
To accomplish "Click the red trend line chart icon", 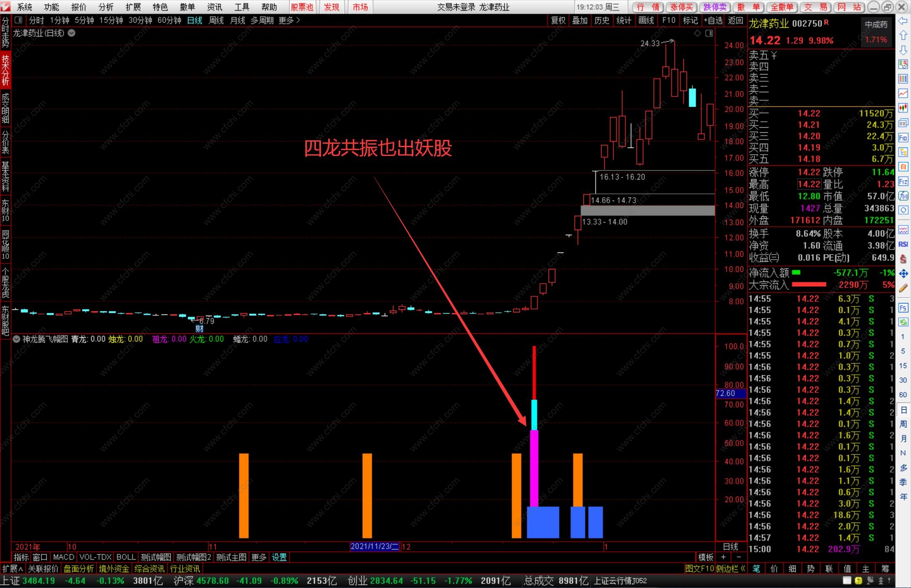I will point(903,93).
